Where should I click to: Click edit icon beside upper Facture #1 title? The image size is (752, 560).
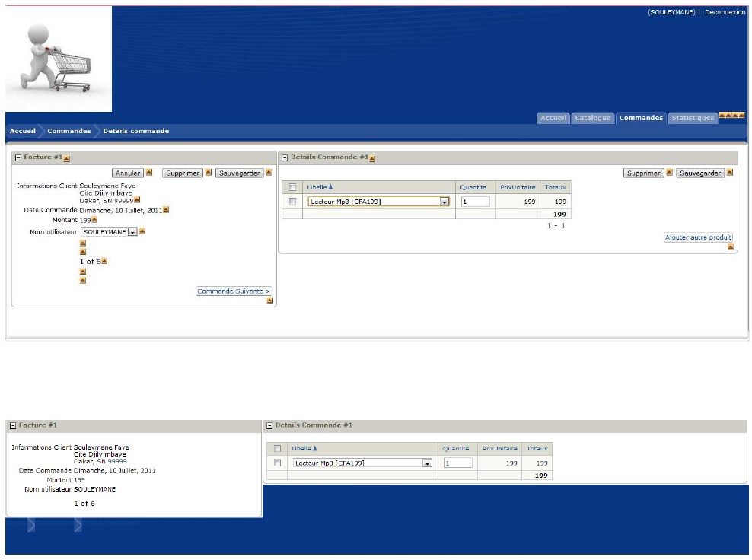(67, 158)
